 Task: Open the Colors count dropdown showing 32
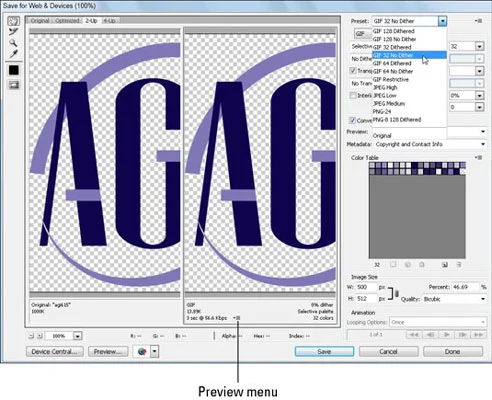[x=479, y=46]
